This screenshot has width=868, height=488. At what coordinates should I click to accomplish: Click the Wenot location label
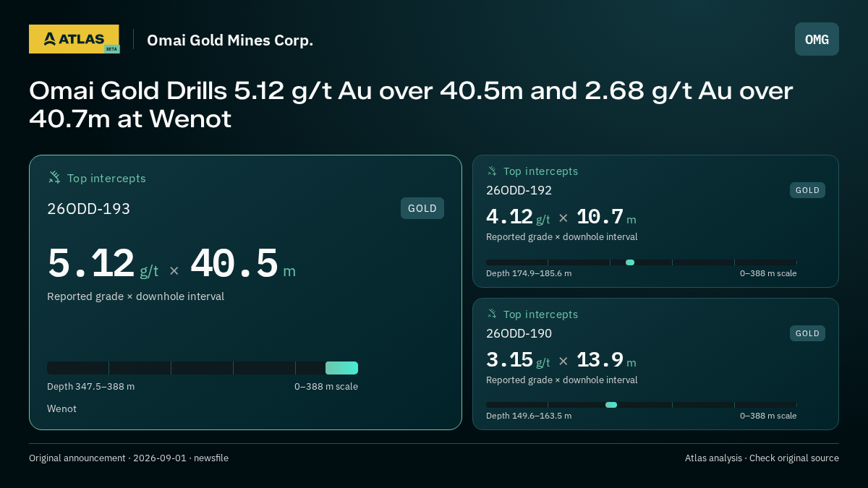[x=61, y=408]
